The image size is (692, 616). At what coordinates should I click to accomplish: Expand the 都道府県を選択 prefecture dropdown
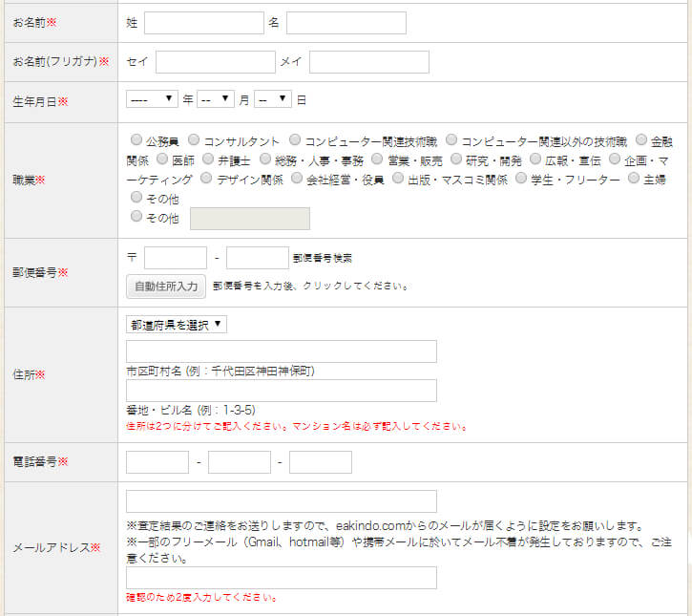[177, 325]
